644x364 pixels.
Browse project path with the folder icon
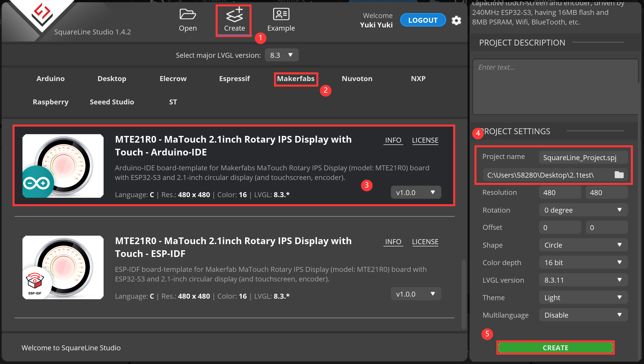pyautogui.click(x=619, y=175)
